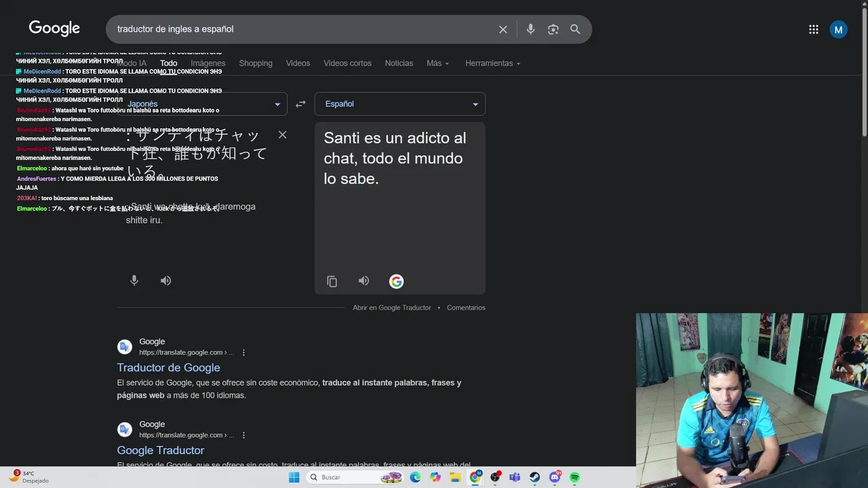Swap translation languages

(300, 104)
